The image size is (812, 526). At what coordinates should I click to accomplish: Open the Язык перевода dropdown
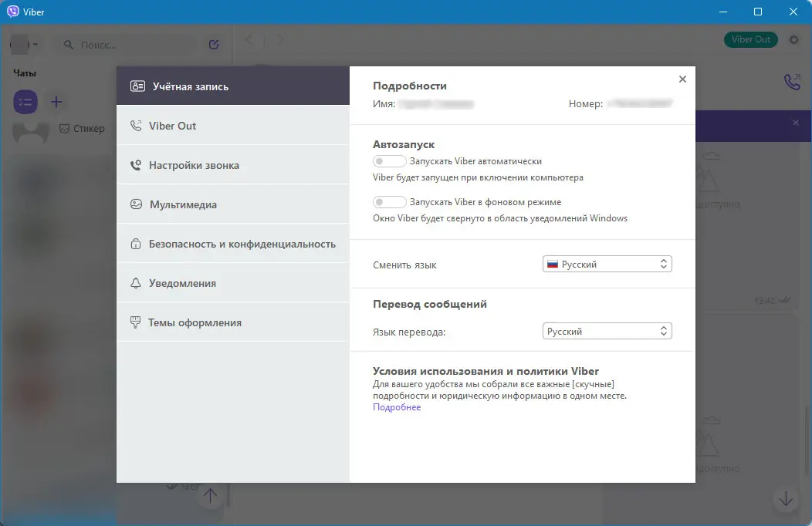click(x=607, y=331)
